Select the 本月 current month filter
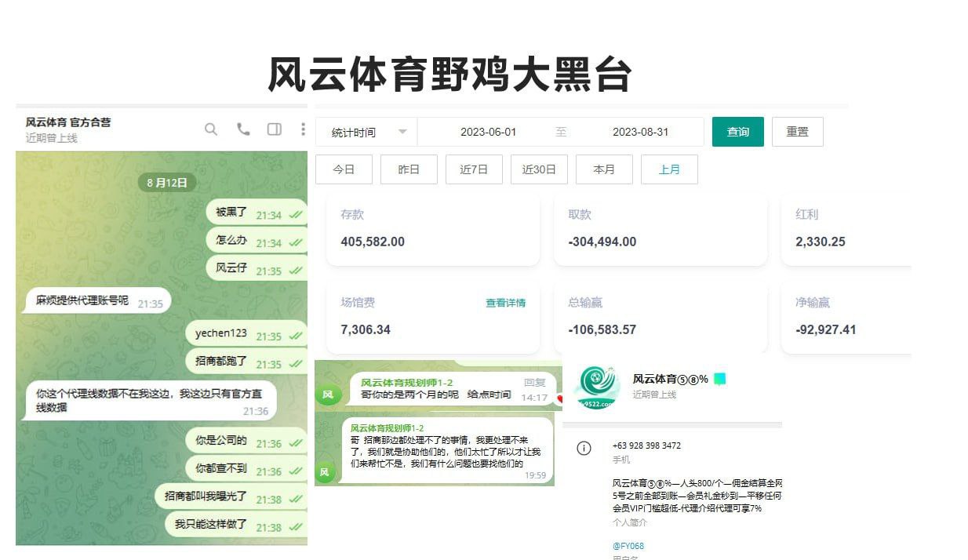The image size is (968, 560). 604,169
